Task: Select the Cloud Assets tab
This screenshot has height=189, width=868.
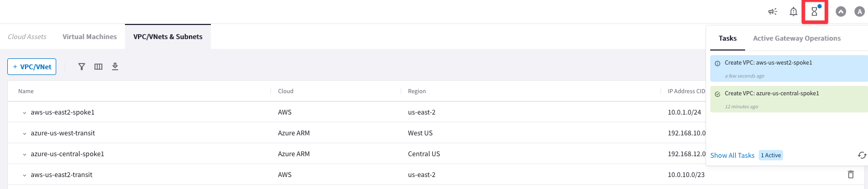Action: (x=27, y=36)
